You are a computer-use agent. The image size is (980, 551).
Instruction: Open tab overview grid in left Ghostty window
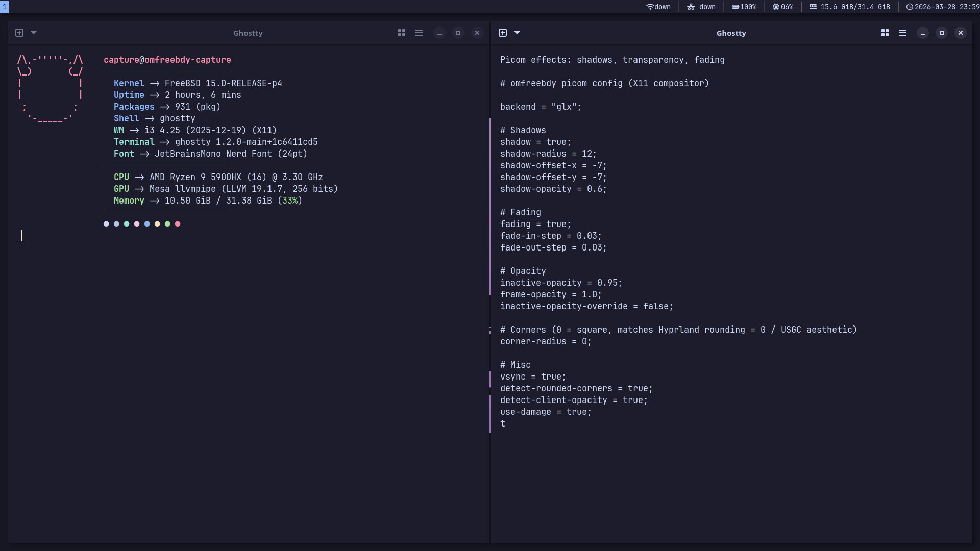coord(402,33)
